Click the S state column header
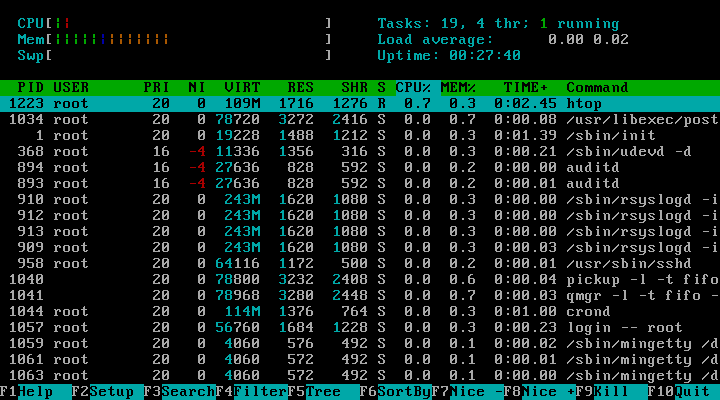This screenshot has height=400, width=720. click(382, 88)
